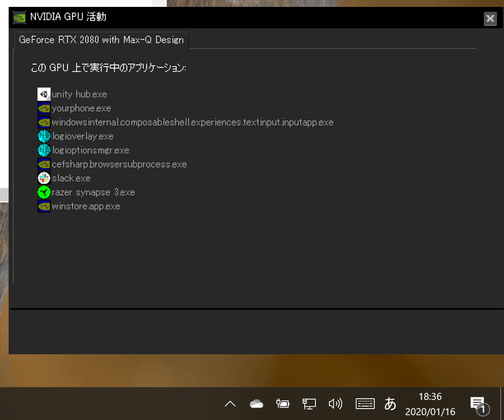The height and width of the screenshot is (420, 504).
Task: Select the GeForce RTX 2080 with Max-Q Design tab
Action: [101, 40]
